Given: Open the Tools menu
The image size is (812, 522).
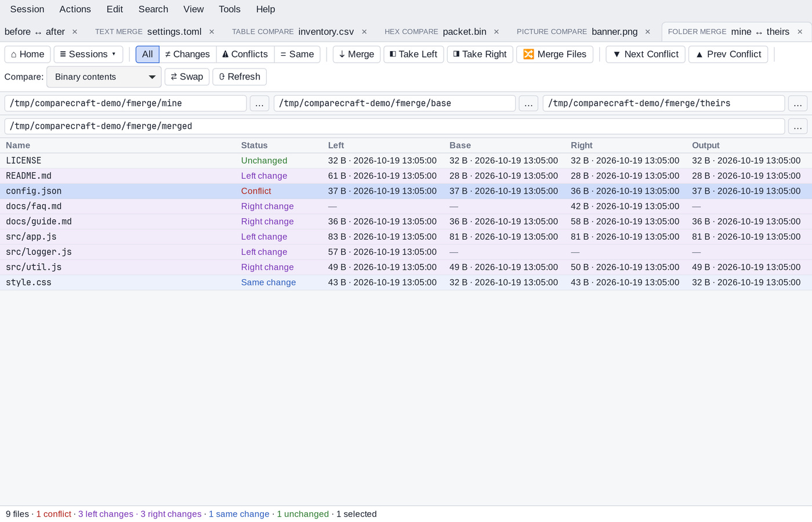Looking at the screenshot, I should (x=230, y=9).
